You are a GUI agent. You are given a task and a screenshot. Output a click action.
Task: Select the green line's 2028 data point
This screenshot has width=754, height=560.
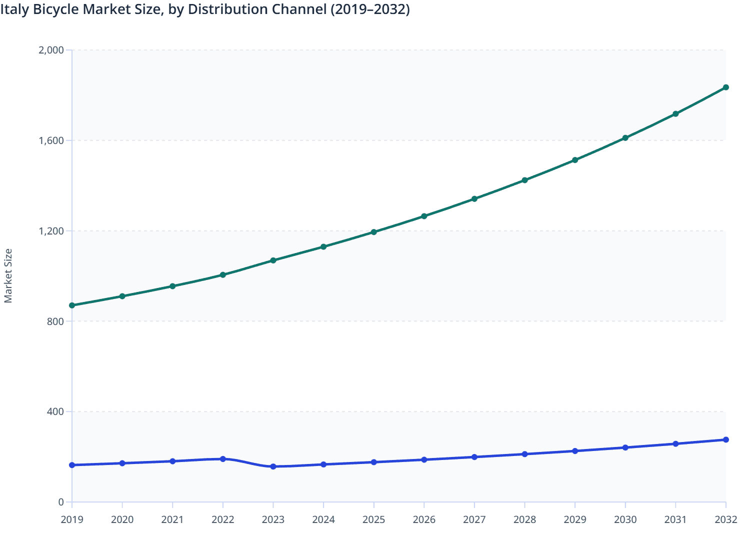pyautogui.click(x=524, y=179)
